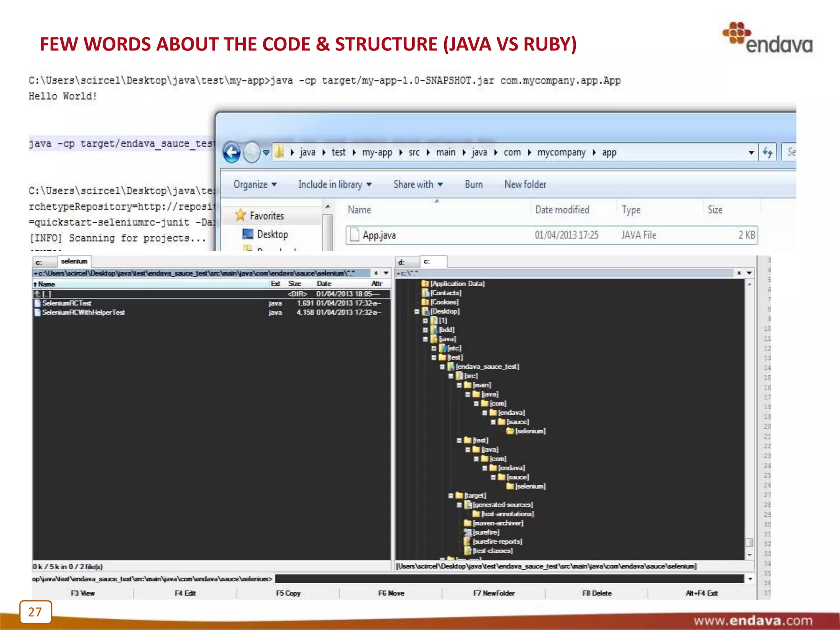Sort left panel by Date column

click(324, 284)
